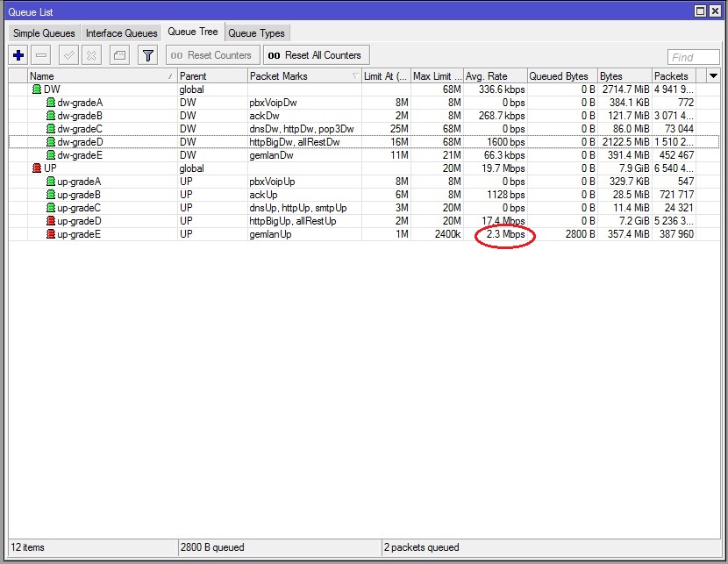Viewport: 728px width, 564px height.
Task: Click the up-gradeC queue icon
Action: coord(51,208)
